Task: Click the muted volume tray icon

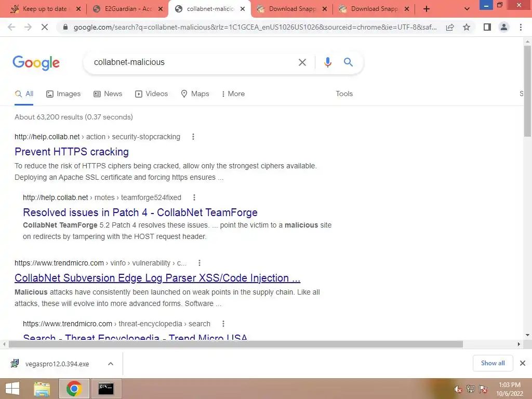Action: click(458, 389)
